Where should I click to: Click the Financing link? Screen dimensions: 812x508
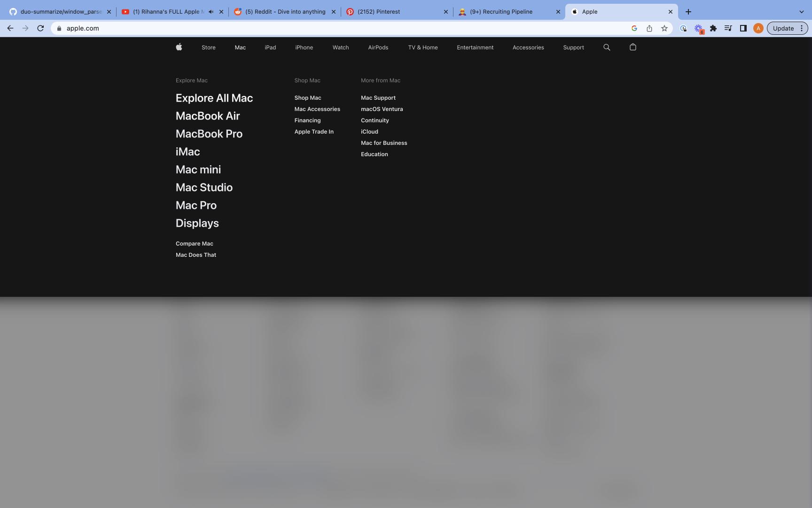(307, 120)
